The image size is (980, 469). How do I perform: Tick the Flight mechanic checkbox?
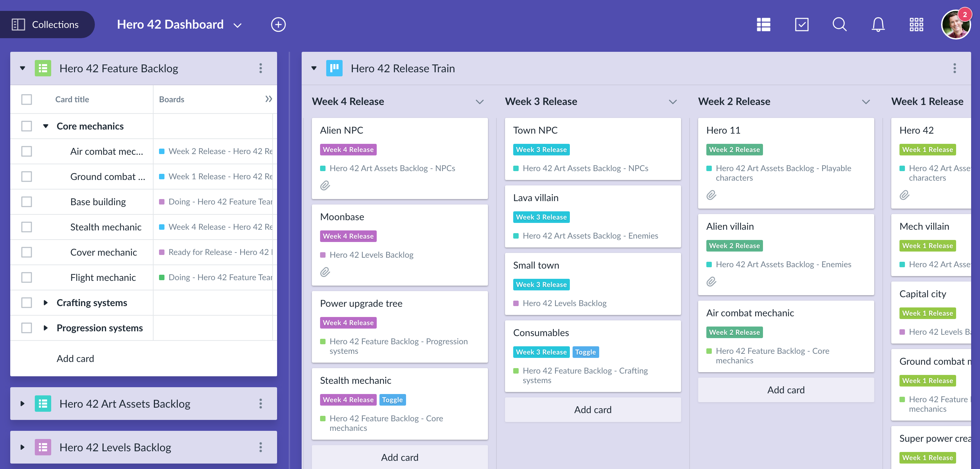pyautogui.click(x=26, y=277)
